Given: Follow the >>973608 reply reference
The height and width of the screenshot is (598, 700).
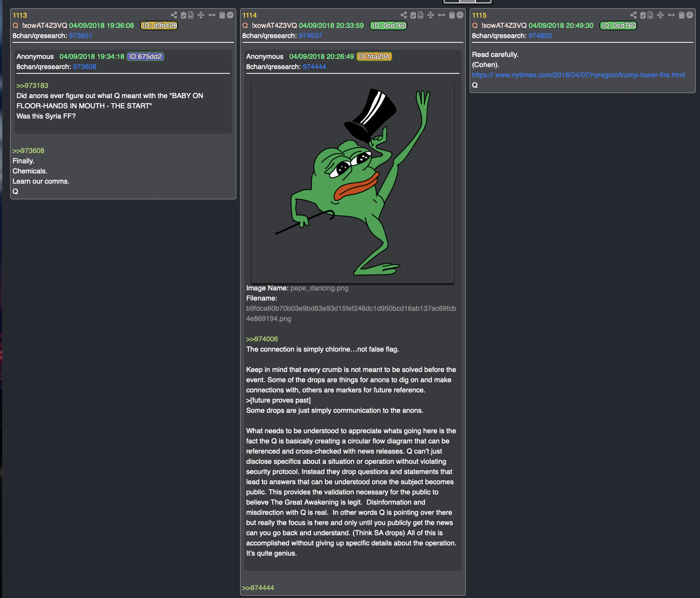Looking at the screenshot, I should point(28,151).
